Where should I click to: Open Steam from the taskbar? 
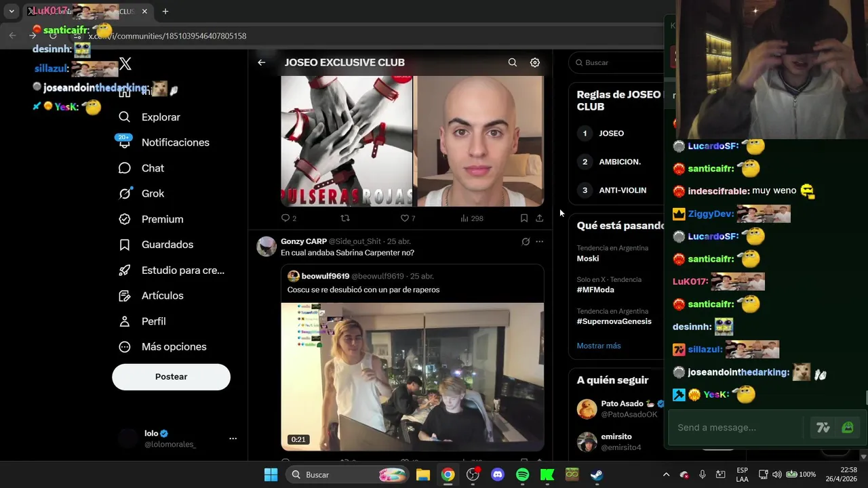coord(597,474)
